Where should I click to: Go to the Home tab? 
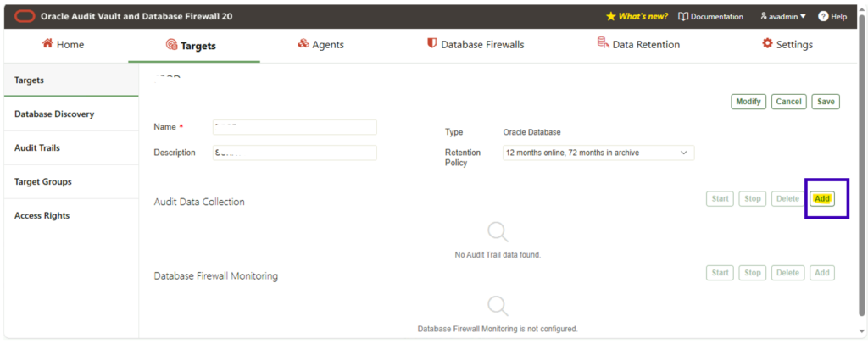point(63,45)
